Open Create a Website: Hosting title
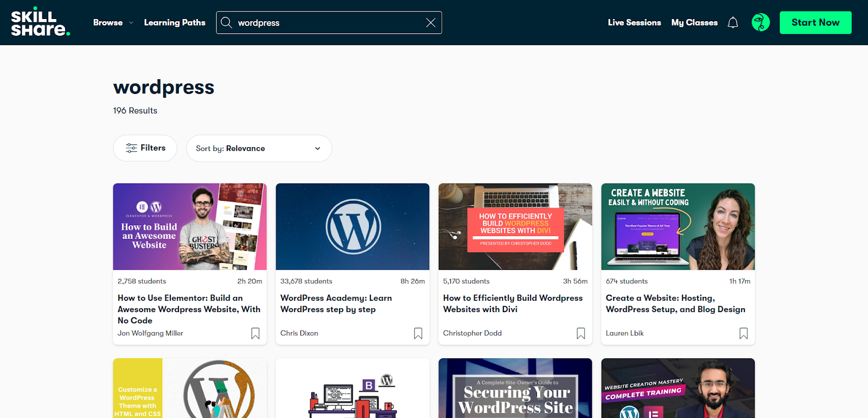 click(675, 303)
